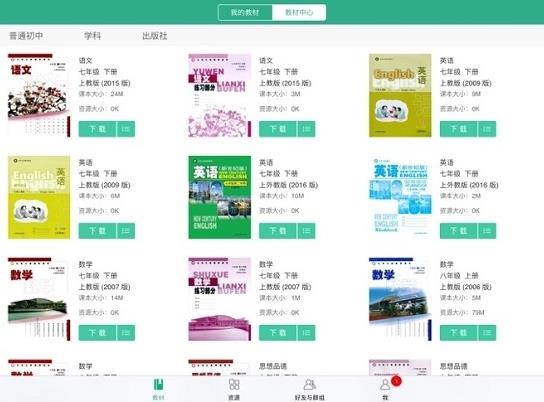
Task: Open the 学科 subject filter
Action: click(92, 36)
